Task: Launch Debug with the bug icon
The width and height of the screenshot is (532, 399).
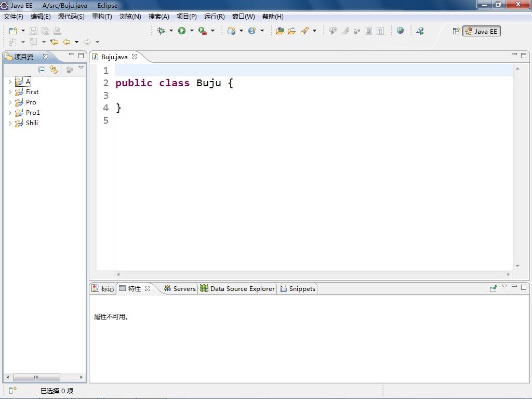Action: point(161,31)
